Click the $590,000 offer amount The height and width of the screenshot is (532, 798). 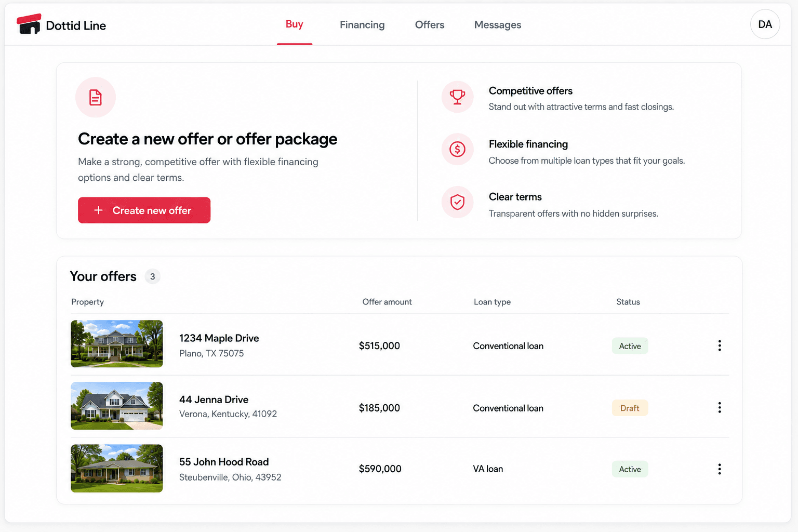tap(380, 469)
